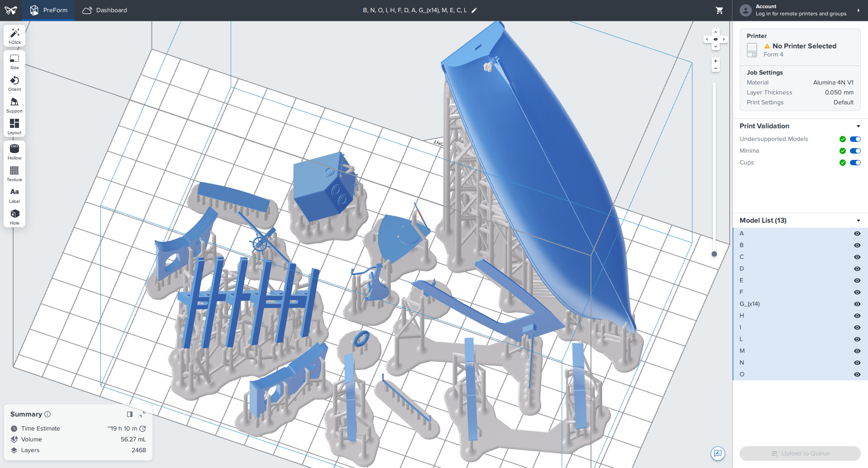The height and width of the screenshot is (468, 868).
Task: Click the Cups validation label
Action: [746, 163]
